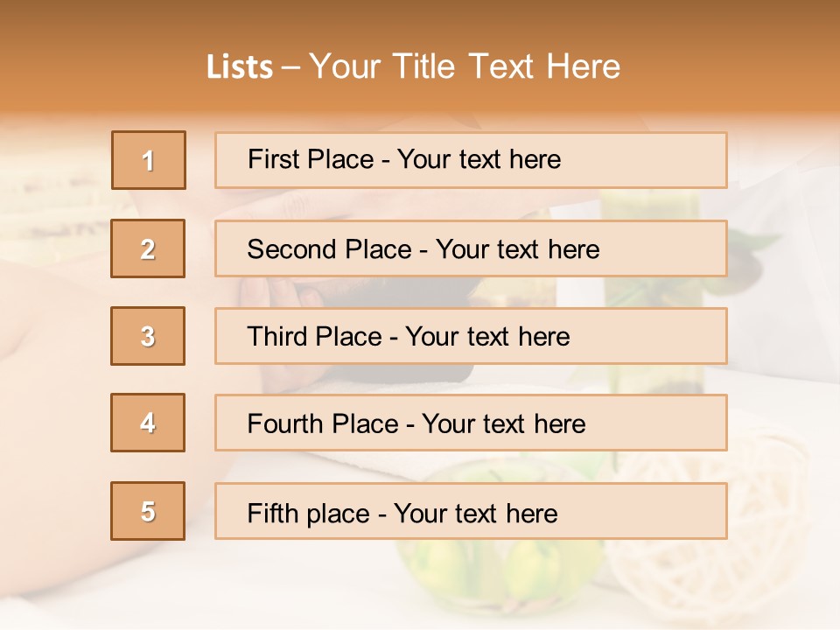
Task: Click the numbered box labeled 1
Action: coord(149,160)
